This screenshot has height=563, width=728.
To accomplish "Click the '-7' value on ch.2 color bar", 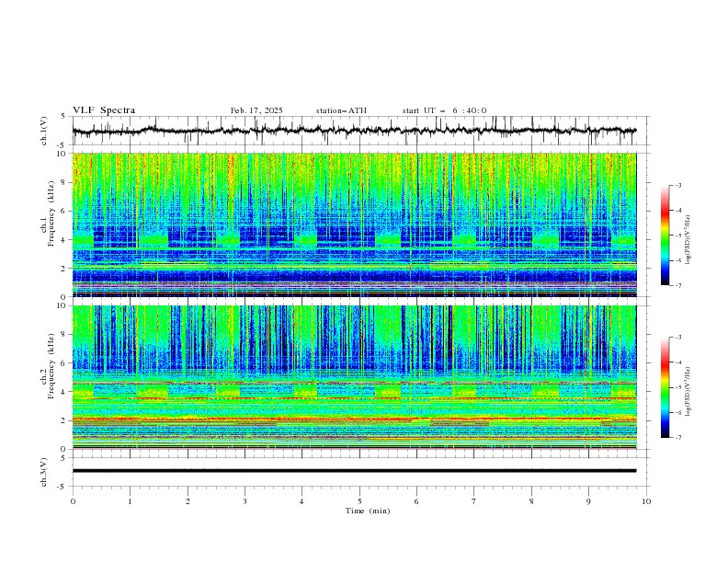I will (x=677, y=438).
